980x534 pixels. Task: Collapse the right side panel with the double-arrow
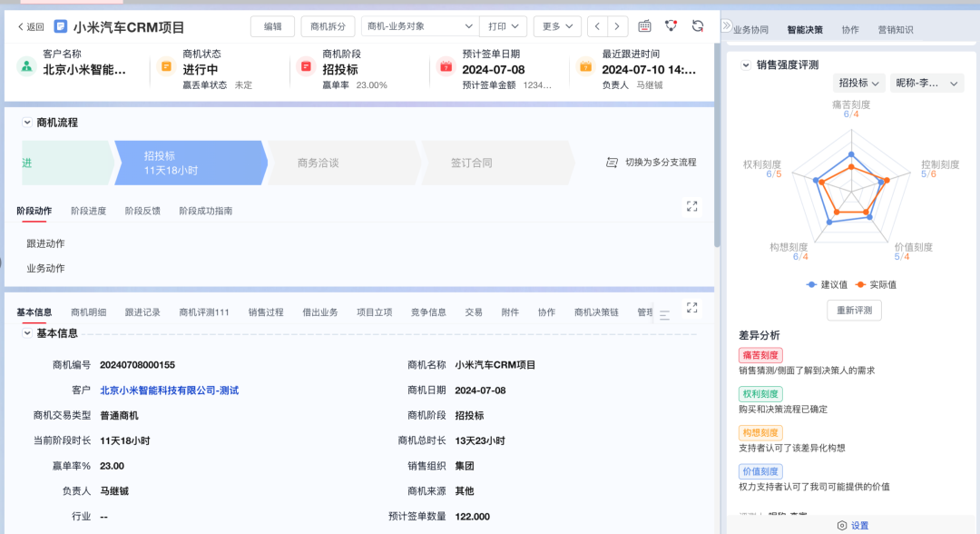726,26
